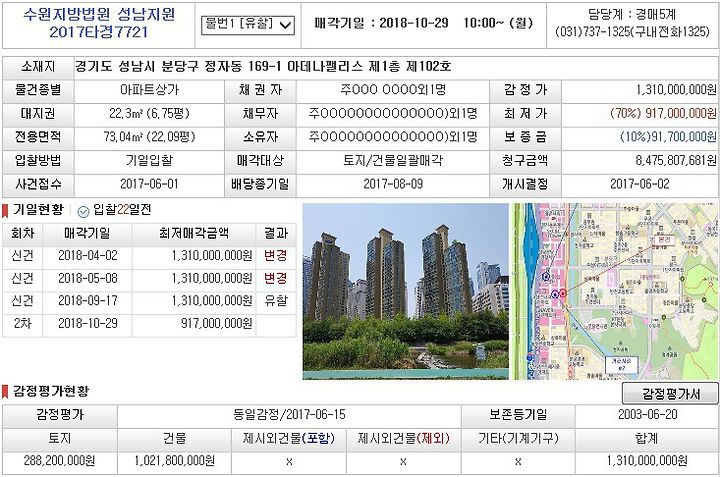The height and width of the screenshot is (477, 720).
Task: Click the 보존등기일 date 2003-06-20
Action: [647, 415]
